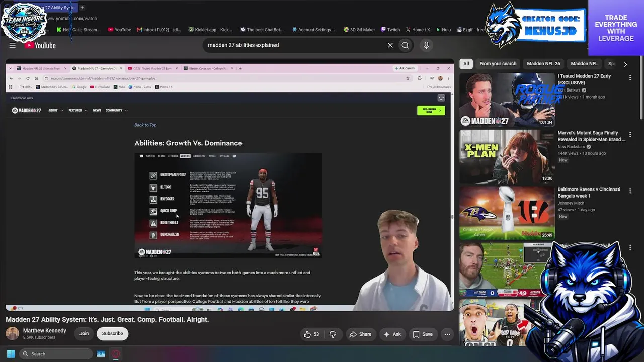Dislike the video with thumbs-down
This screenshot has width=644, height=362.
(x=333, y=334)
